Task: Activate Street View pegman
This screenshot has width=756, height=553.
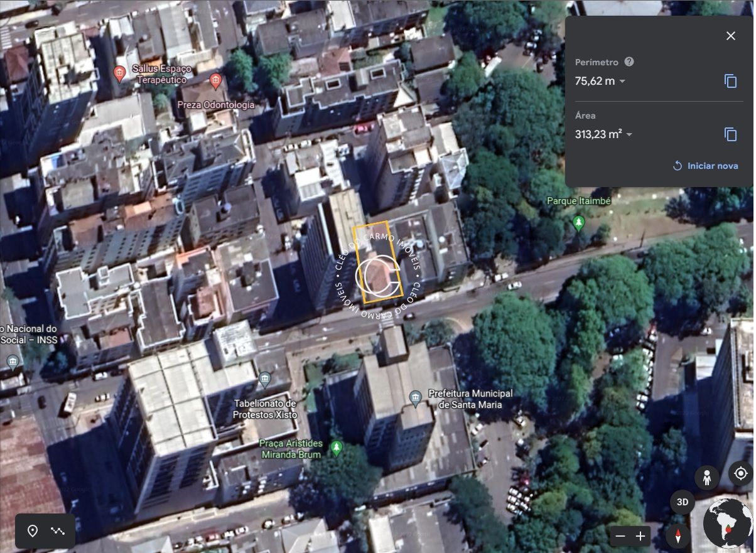Action: pos(707,478)
